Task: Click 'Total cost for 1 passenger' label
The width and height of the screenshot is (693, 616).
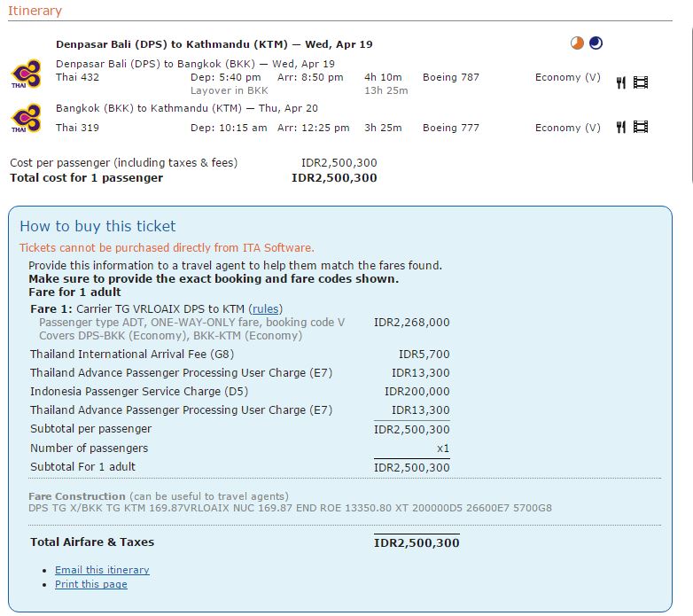Action: (x=87, y=178)
